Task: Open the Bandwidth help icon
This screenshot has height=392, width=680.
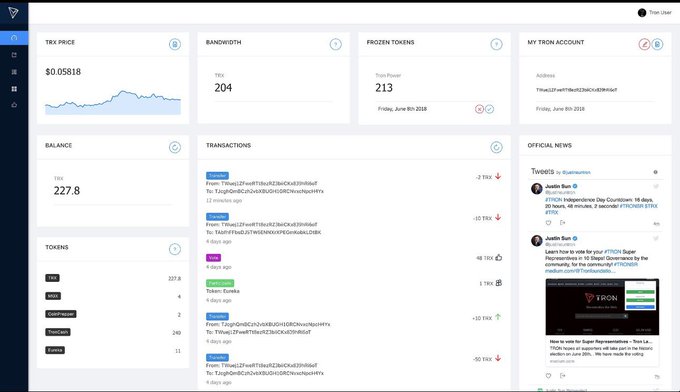Action: [x=336, y=44]
